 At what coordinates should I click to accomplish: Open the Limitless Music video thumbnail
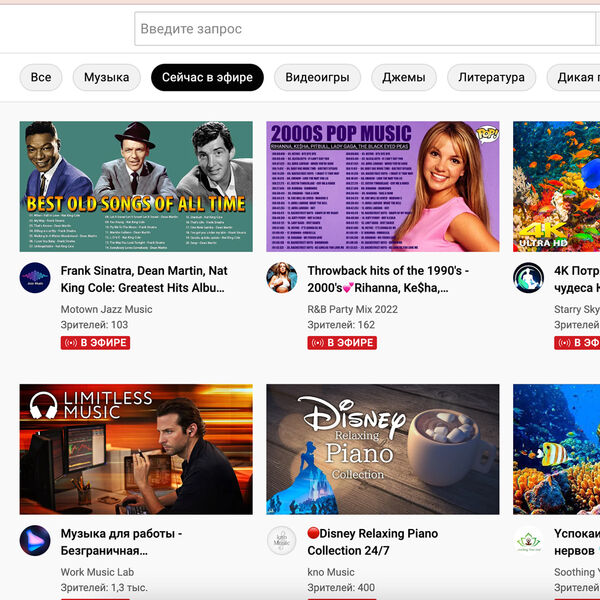136,449
